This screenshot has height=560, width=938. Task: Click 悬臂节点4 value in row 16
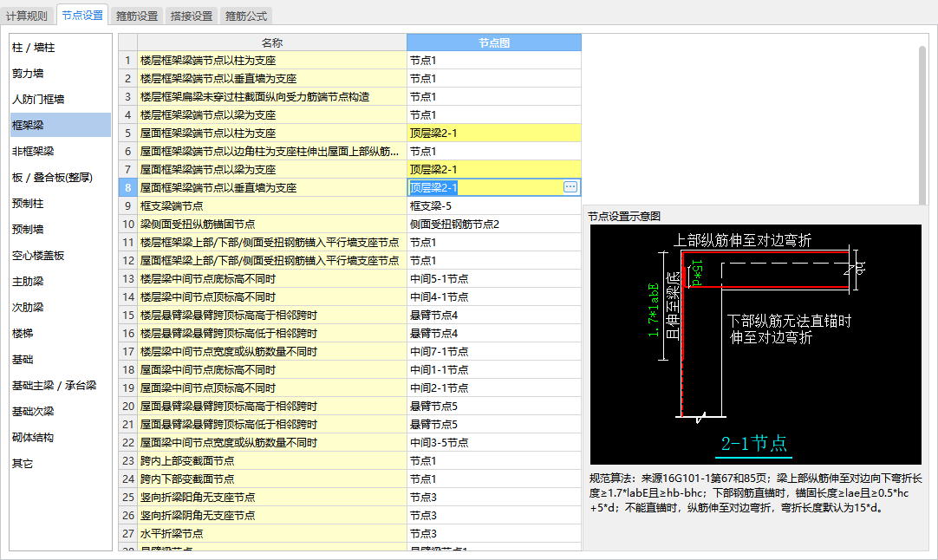click(494, 333)
